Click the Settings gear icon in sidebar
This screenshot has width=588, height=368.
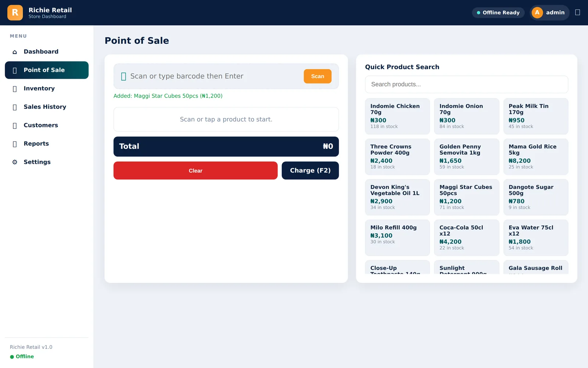15,162
